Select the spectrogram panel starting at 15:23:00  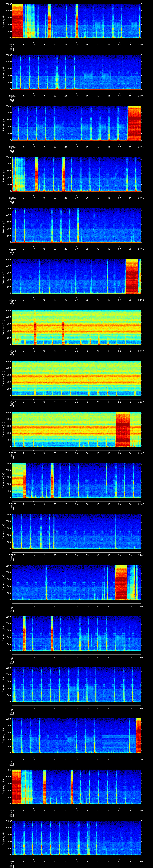click(x=76, y=72)
